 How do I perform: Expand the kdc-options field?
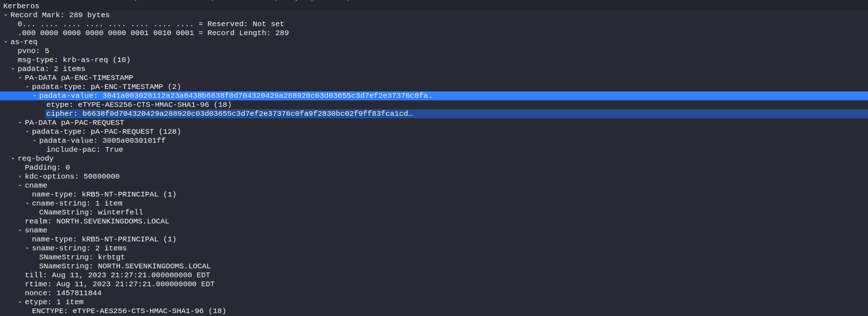coord(20,176)
